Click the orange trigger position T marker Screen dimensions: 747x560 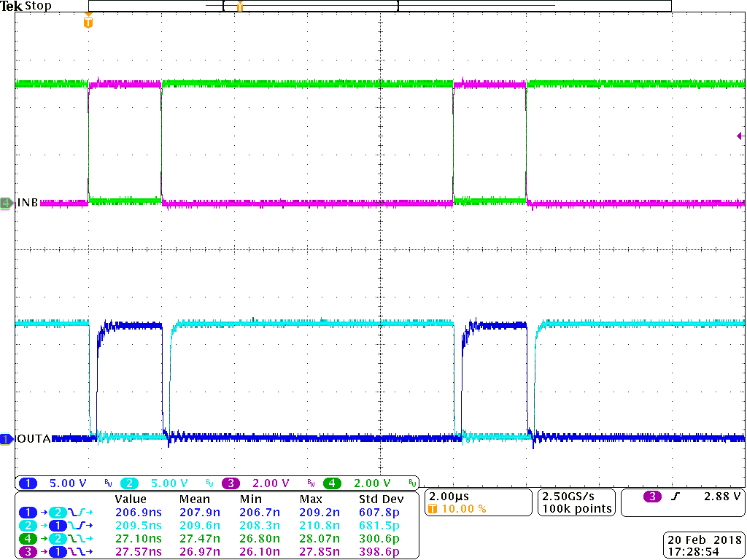pos(88,23)
